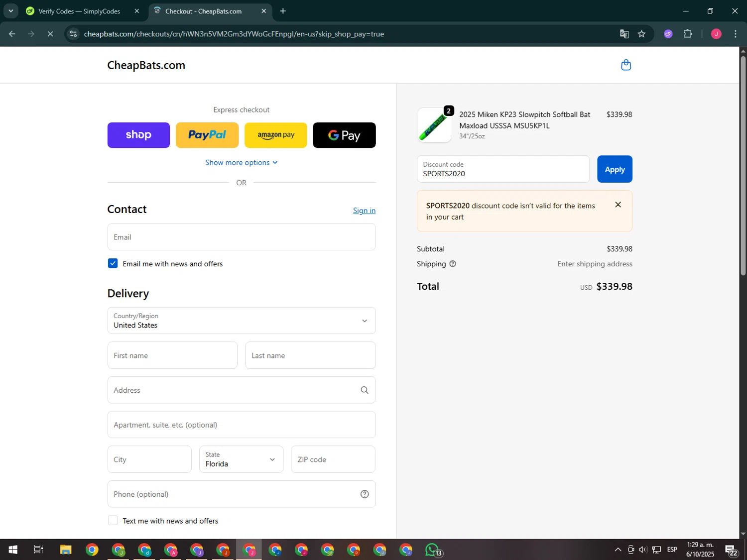Click into the City field
Viewport: 747px width, 560px height.
tap(149, 459)
